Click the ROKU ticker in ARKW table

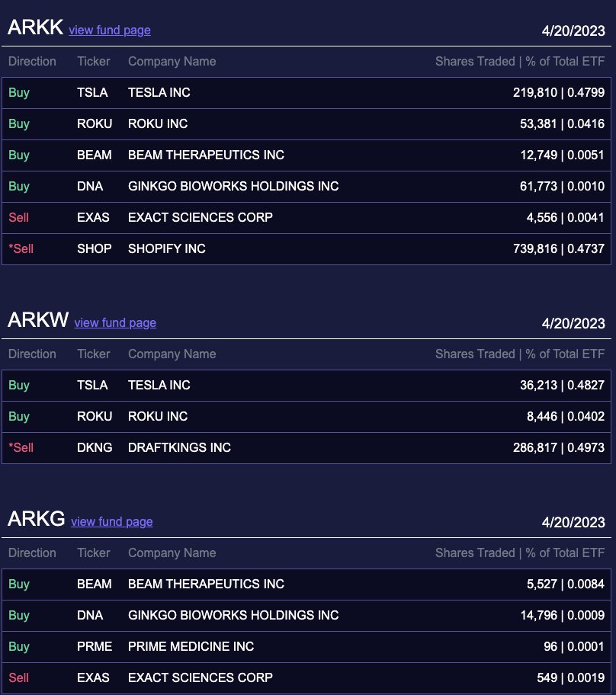(x=95, y=416)
